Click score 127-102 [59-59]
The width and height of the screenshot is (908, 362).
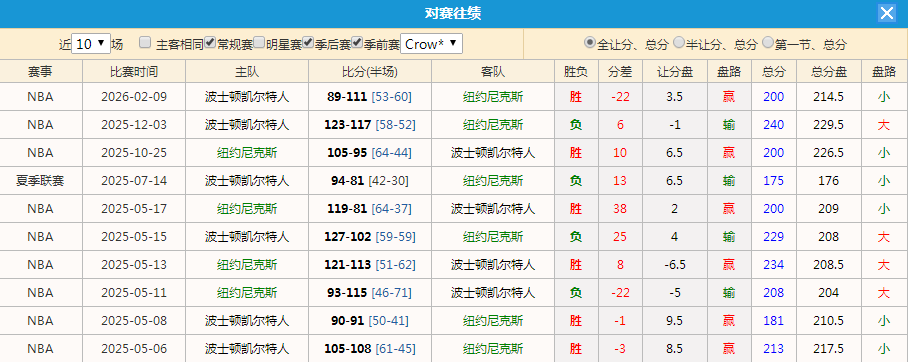click(x=370, y=237)
